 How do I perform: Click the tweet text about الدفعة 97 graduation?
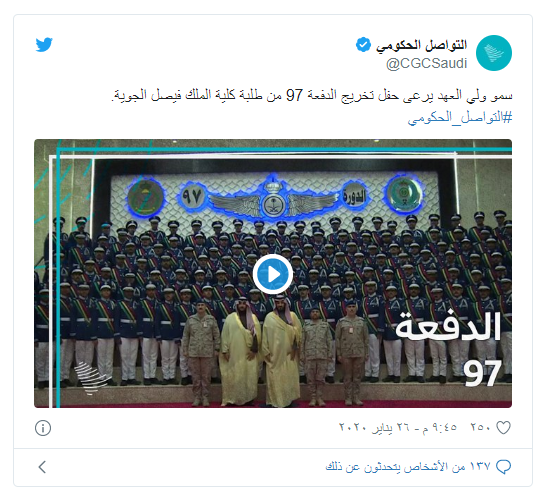tap(312, 95)
